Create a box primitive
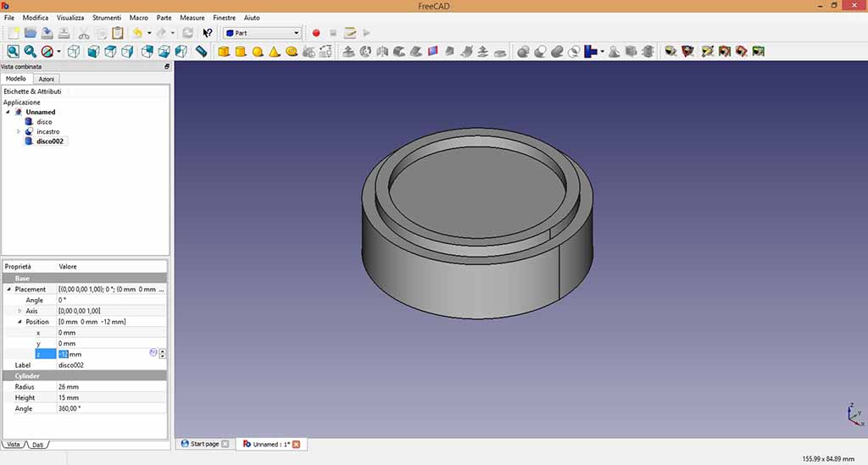The width and height of the screenshot is (868, 465). (x=224, y=52)
